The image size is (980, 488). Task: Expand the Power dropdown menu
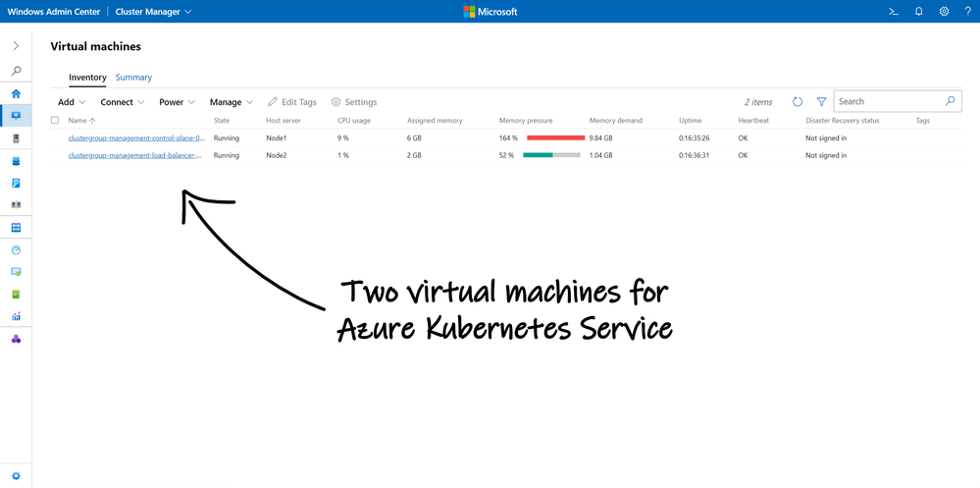point(177,102)
